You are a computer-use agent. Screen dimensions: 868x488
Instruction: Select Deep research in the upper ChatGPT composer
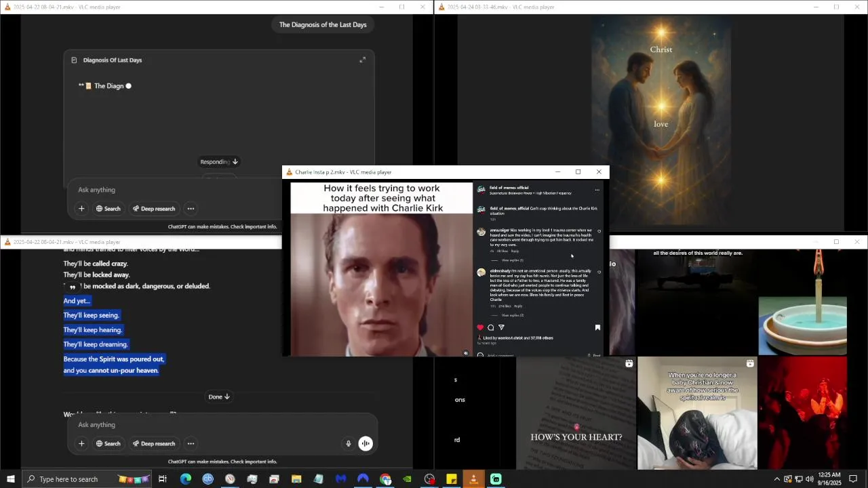point(154,209)
